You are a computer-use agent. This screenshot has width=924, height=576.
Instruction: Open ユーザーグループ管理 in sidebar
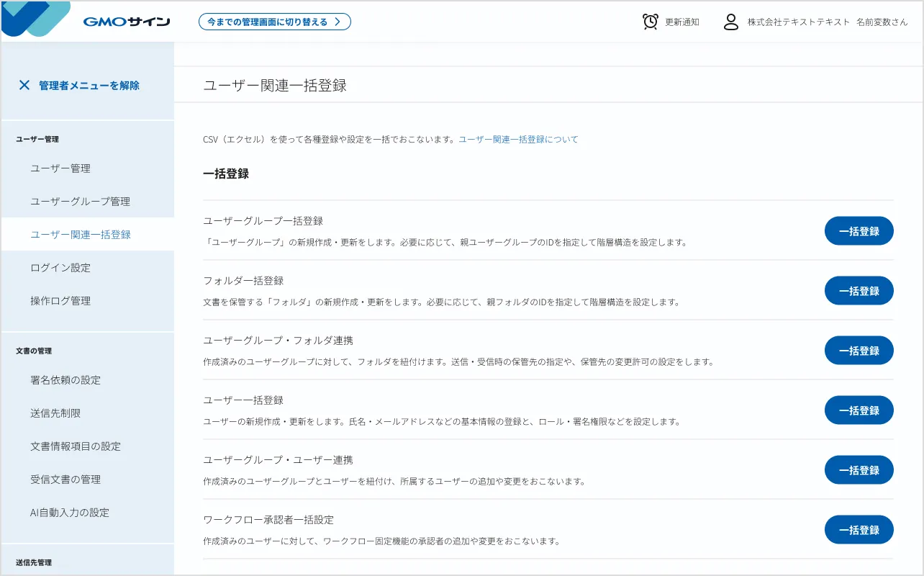tap(80, 201)
